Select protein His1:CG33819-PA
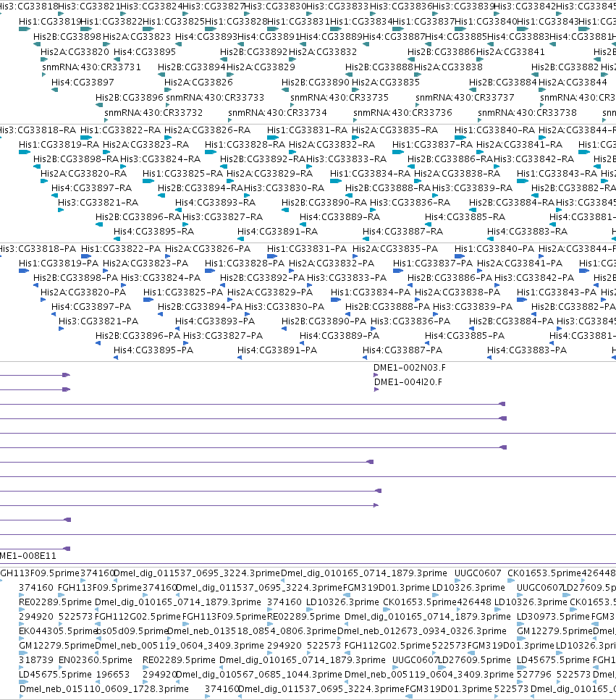The width and height of the screenshot is (616, 700). coord(59,263)
